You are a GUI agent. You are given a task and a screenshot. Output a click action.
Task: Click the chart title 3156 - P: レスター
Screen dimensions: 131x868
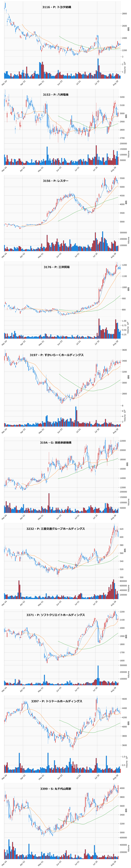pyautogui.click(x=56, y=181)
